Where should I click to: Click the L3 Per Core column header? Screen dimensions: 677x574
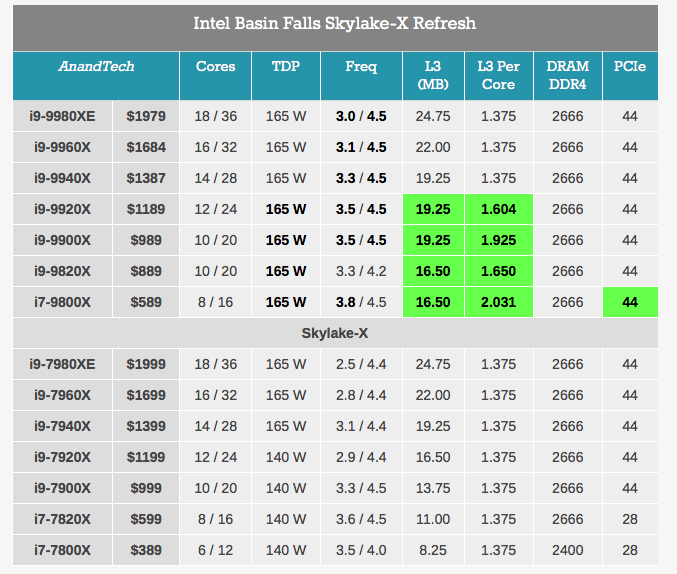click(499, 76)
